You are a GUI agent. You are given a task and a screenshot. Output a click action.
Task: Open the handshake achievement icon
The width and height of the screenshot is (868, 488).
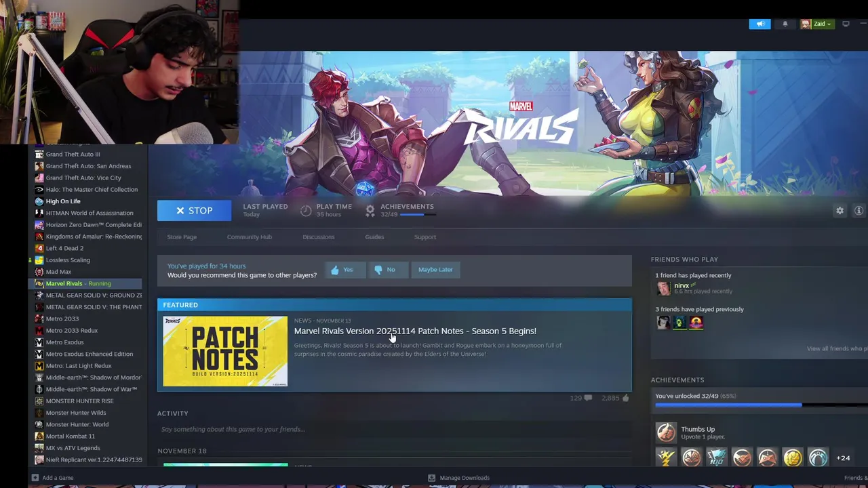[x=742, y=458]
